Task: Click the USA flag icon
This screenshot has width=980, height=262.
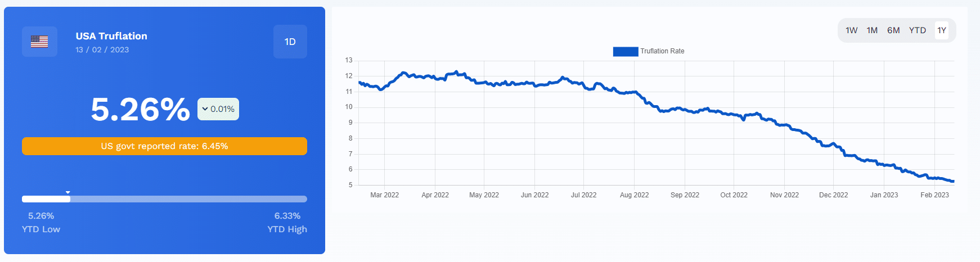Action: pyautogui.click(x=39, y=42)
